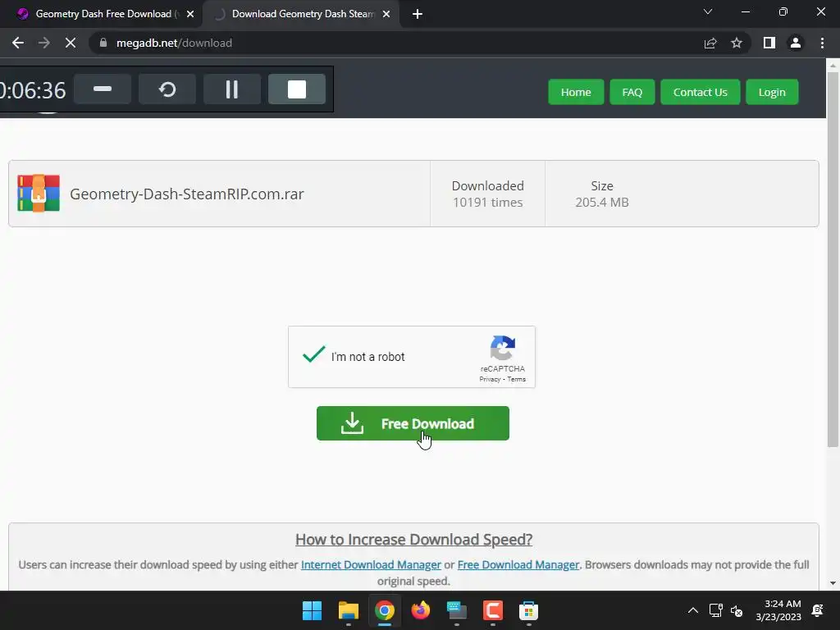Screen dimensions: 840x630
Task: Switch to Download Geometry Dash Steam tab
Action: tap(300, 14)
